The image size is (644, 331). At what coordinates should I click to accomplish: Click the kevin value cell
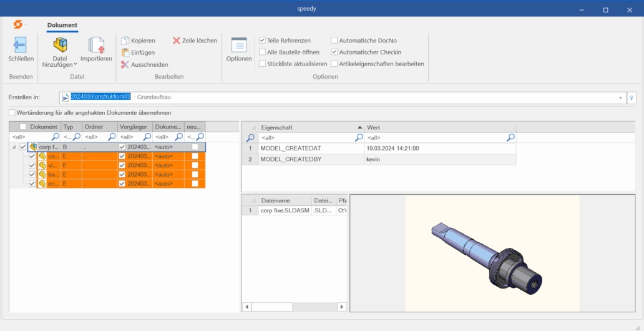click(441, 159)
